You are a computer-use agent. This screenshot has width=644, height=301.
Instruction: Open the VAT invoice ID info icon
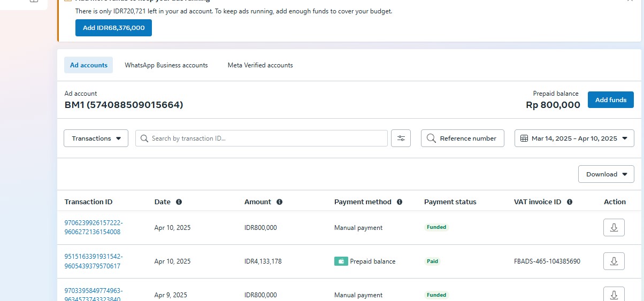570,202
